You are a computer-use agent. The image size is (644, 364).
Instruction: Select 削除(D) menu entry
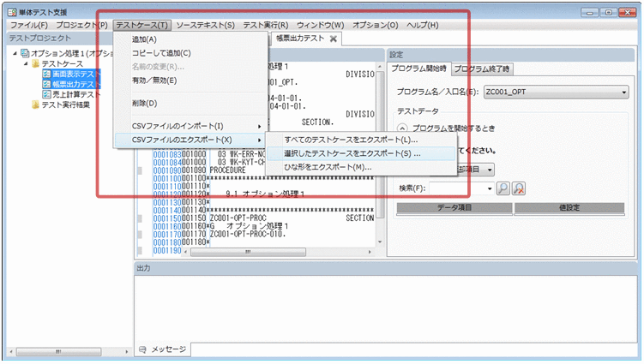pos(190,104)
